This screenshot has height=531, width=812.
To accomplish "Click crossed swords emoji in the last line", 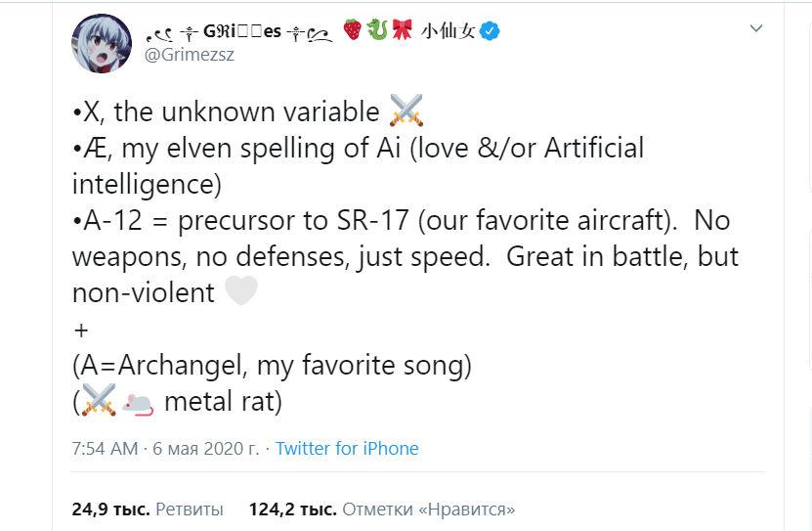I will pos(100,402).
